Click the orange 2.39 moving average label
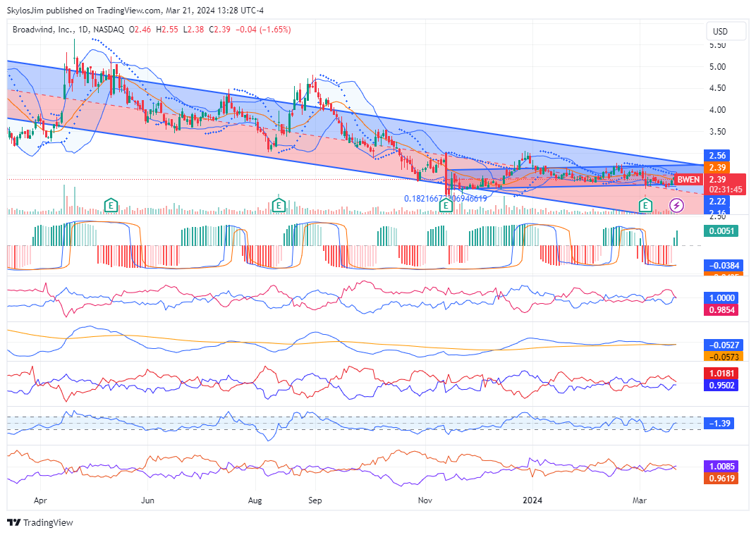 [717, 167]
